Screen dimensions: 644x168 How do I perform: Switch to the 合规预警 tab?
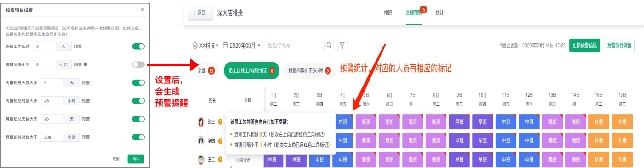tap(413, 13)
